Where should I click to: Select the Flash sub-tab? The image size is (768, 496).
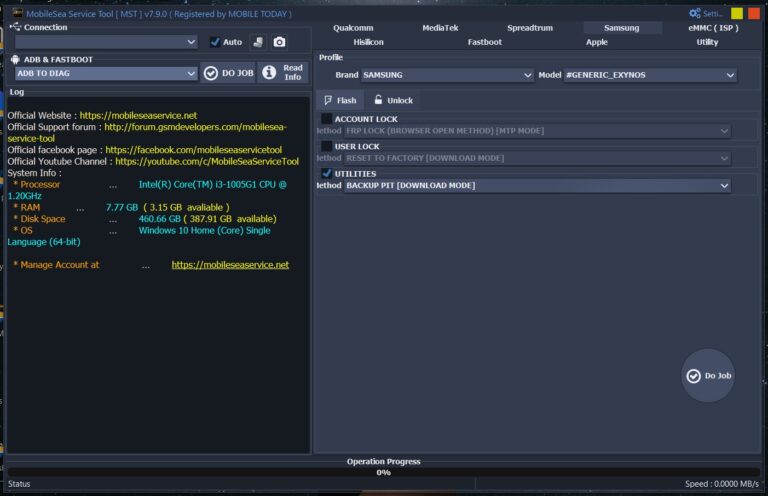click(x=340, y=100)
